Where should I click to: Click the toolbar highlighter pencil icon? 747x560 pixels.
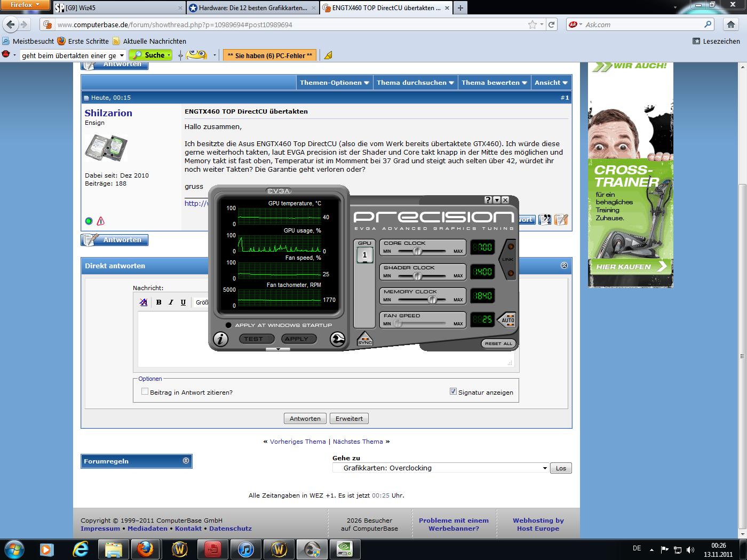329,55
